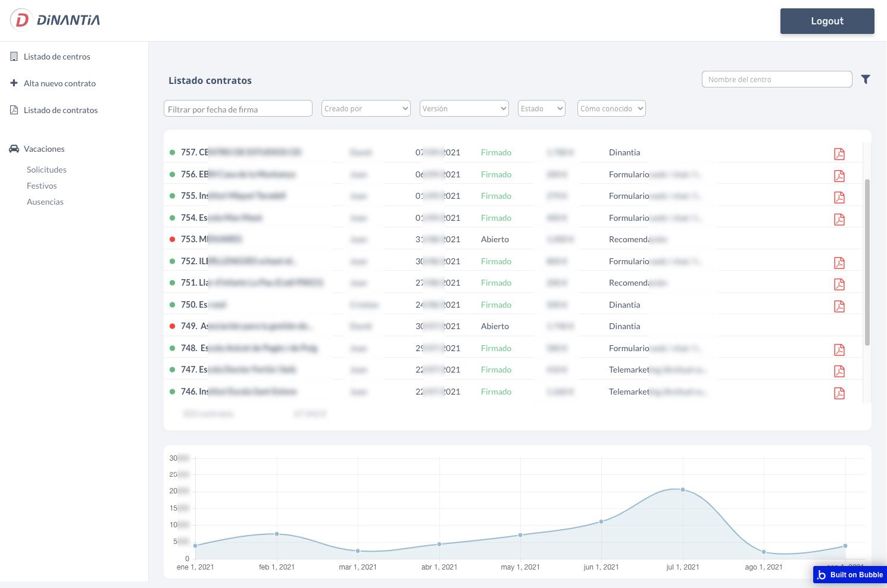Viewport: 887px width, 588px height.
Task: Go to Listado de centros
Action: [x=57, y=57]
